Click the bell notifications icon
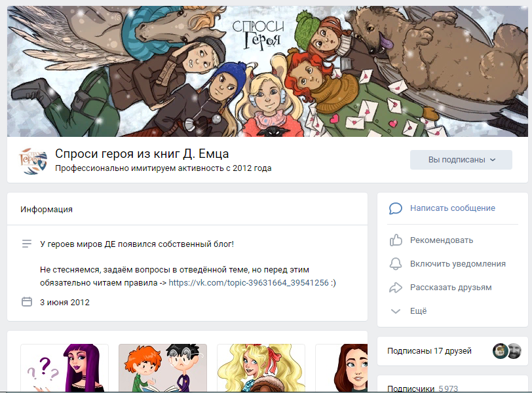 [x=395, y=263]
